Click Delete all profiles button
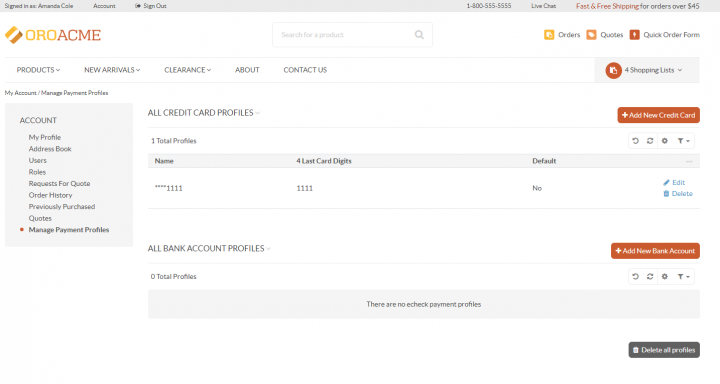 pyautogui.click(x=664, y=350)
